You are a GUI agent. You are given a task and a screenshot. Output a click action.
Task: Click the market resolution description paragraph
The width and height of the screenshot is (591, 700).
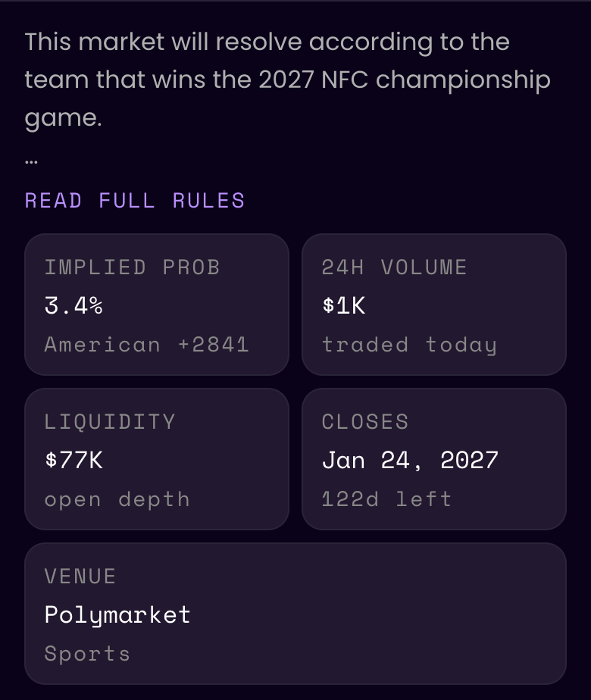tap(287, 80)
